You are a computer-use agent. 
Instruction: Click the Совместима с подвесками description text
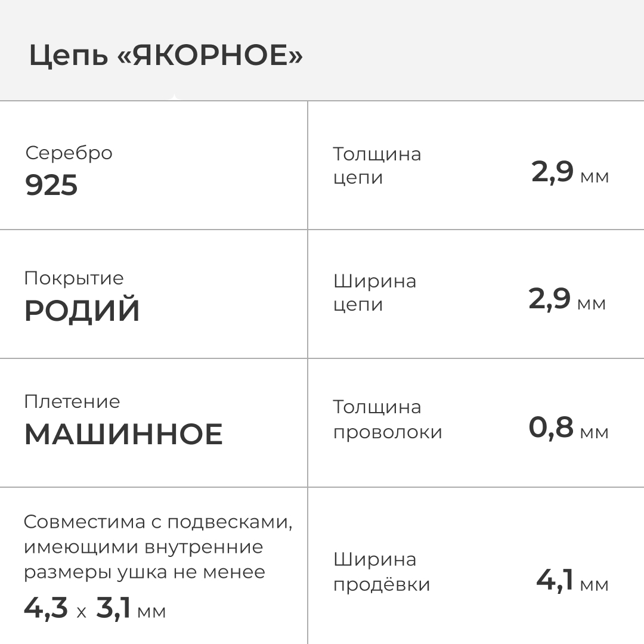click(x=158, y=547)
